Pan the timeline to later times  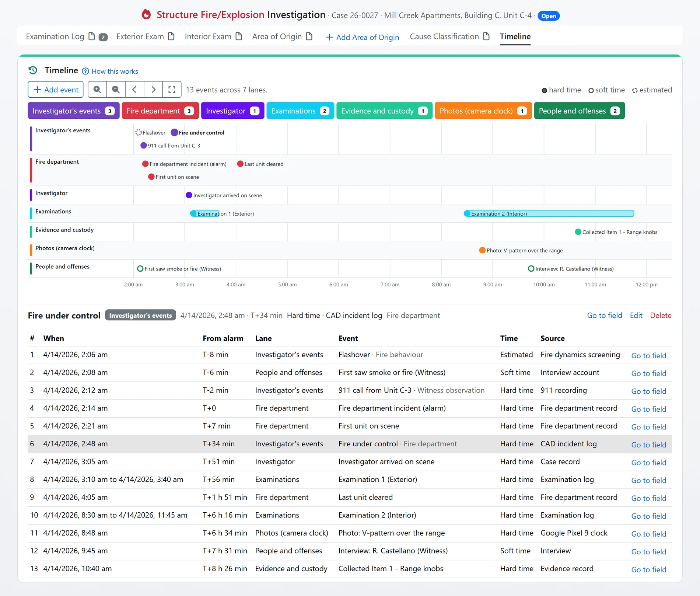pyautogui.click(x=153, y=90)
